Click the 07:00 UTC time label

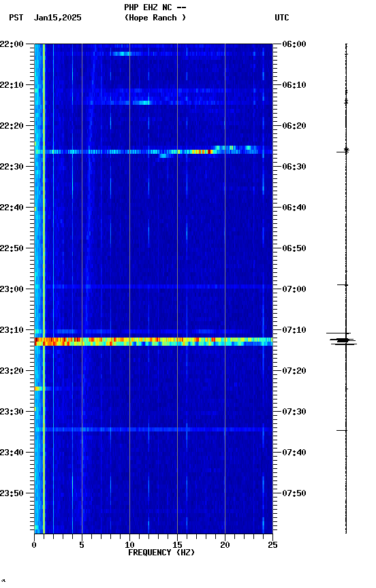(294, 289)
